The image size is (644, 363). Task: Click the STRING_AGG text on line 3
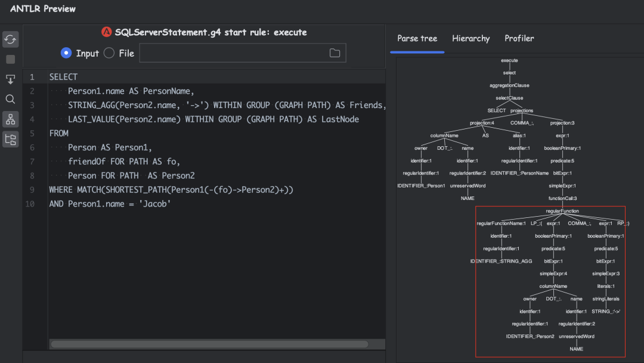[92, 105]
